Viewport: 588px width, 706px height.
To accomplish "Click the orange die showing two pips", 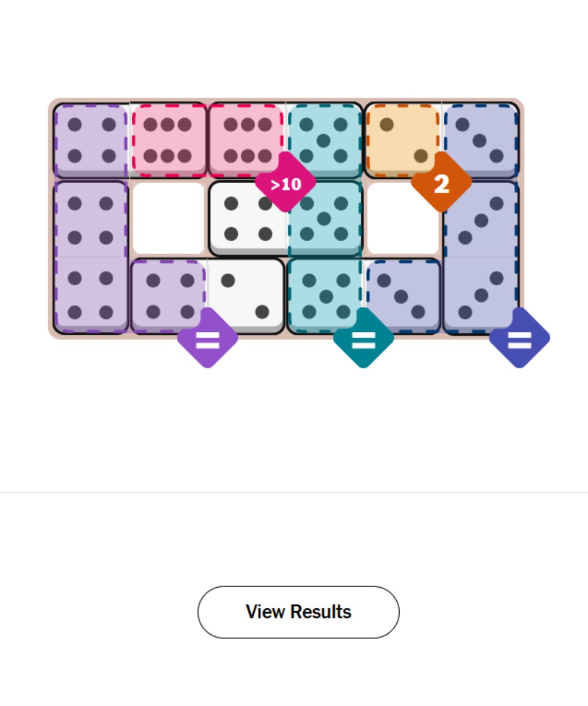I will pyautogui.click(x=404, y=140).
